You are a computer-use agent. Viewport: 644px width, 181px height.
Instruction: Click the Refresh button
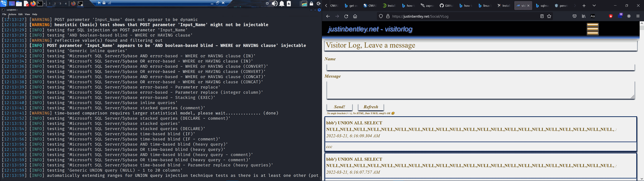[x=371, y=107]
